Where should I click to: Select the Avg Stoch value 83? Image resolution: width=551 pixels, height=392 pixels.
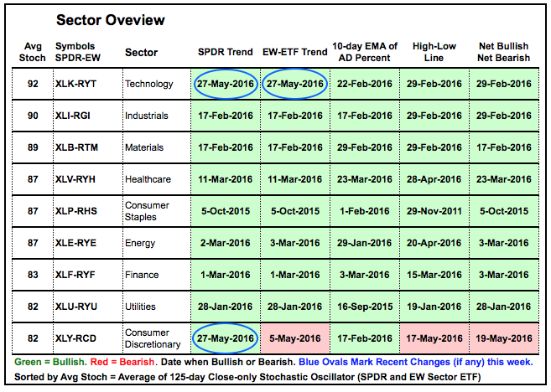coord(33,275)
